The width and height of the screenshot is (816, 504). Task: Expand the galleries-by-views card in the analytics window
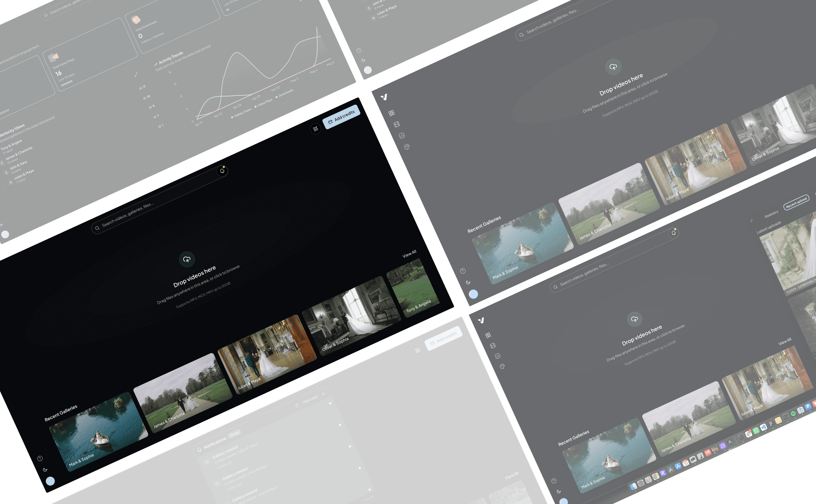(136, 75)
